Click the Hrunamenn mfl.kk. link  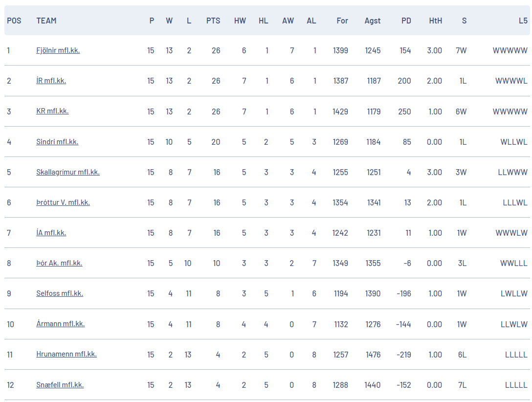tap(66, 354)
